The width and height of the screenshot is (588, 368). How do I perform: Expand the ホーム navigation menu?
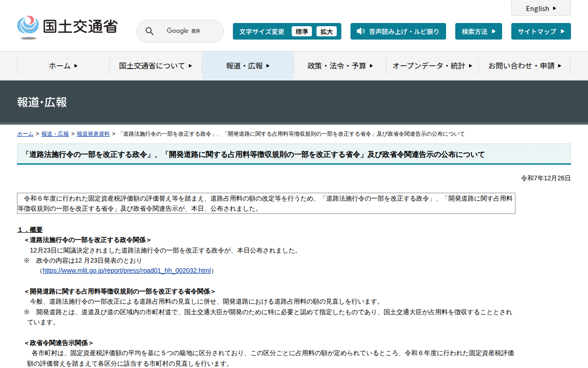(63, 66)
